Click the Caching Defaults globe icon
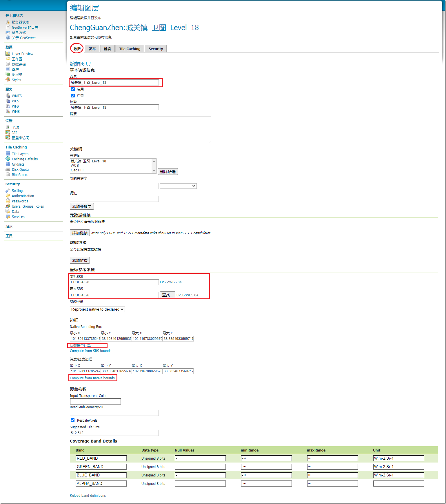This screenshot has width=446, height=504. (x=8, y=159)
